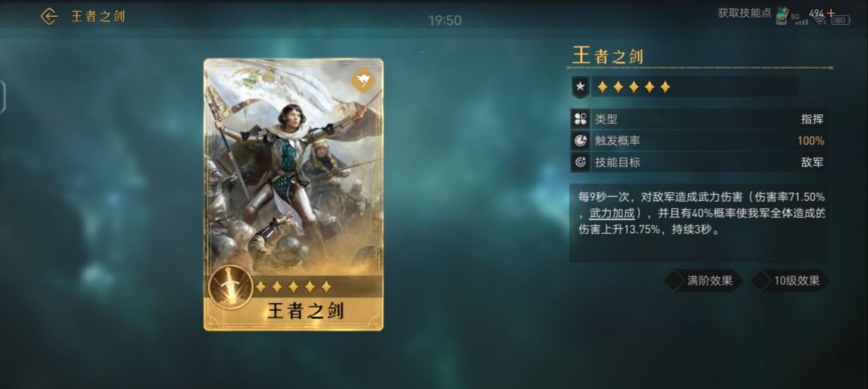The width and height of the screenshot is (868, 389).
Task: Click the 100% trigger probability value
Action: coord(810,141)
